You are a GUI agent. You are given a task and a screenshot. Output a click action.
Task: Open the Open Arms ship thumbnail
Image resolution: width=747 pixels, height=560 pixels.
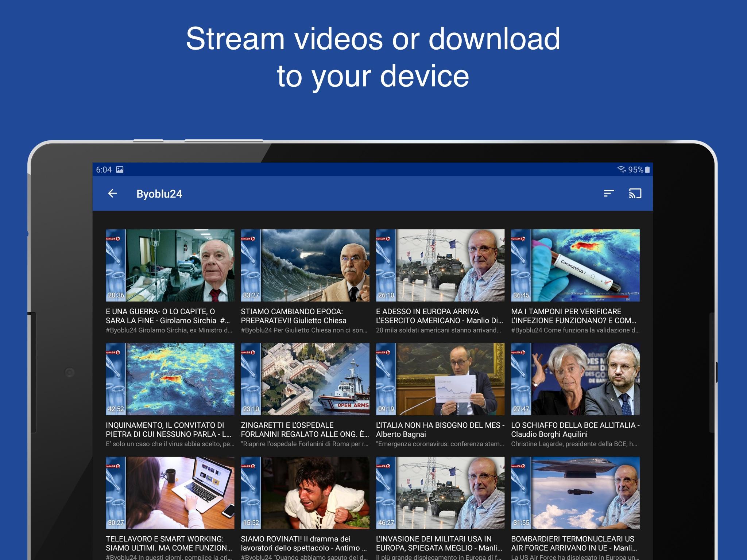coord(305,379)
